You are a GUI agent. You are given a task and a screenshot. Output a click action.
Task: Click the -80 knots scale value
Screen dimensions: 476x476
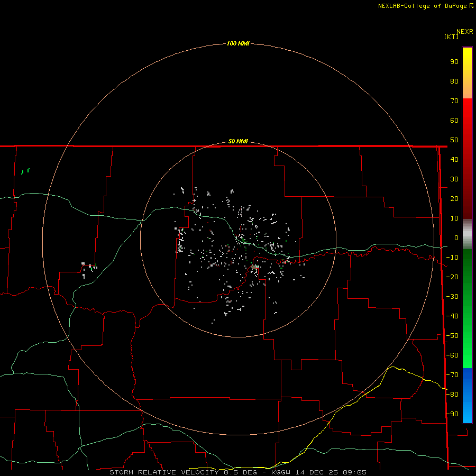click(x=452, y=395)
